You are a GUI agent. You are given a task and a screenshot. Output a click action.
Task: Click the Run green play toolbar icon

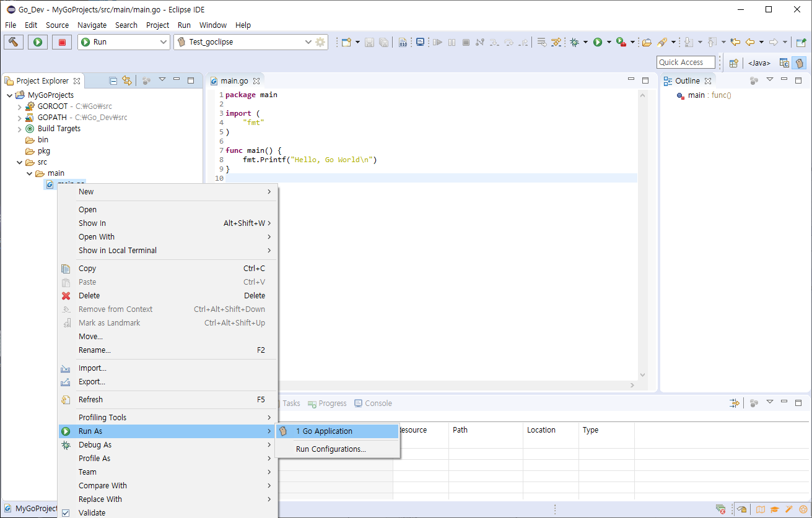(598, 42)
